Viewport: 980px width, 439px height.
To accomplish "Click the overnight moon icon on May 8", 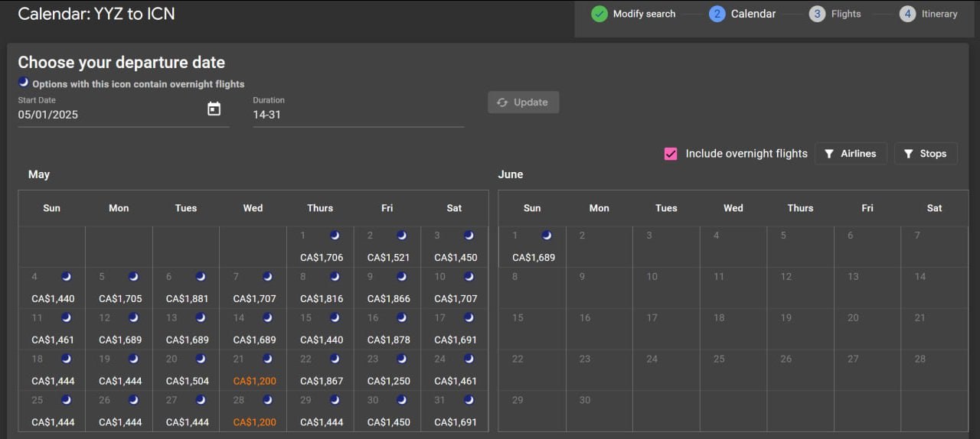I will pos(335,277).
